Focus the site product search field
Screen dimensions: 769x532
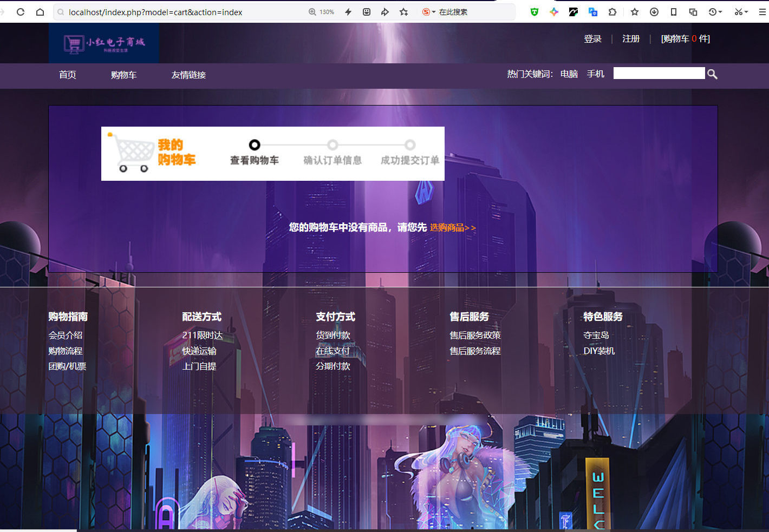pyautogui.click(x=659, y=73)
